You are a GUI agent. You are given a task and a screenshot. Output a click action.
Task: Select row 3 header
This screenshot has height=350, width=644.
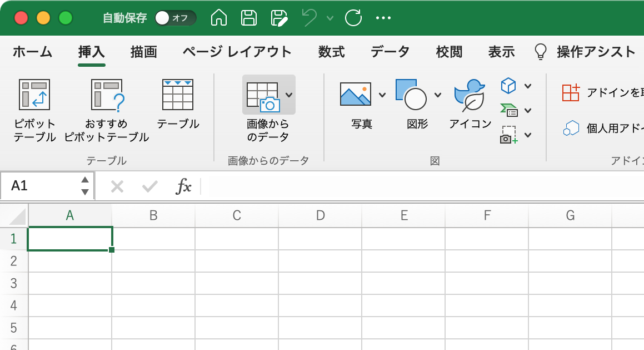click(x=14, y=283)
